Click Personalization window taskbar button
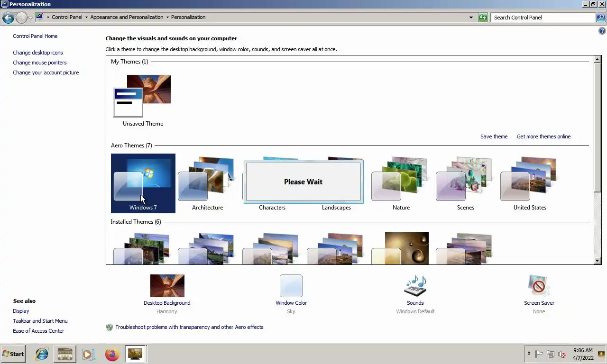The height and width of the screenshot is (364, 607). [x=135, y=354]
